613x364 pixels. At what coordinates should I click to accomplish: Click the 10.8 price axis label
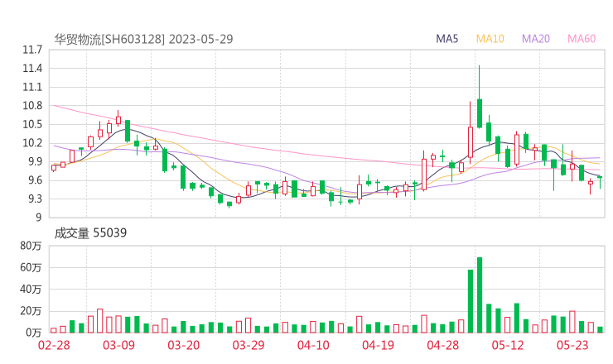(32, 106)
